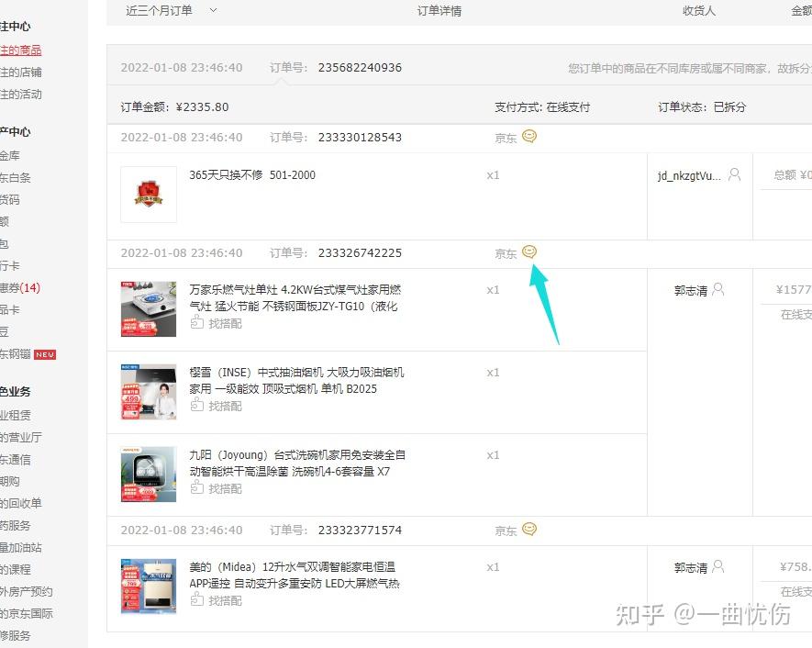This screenshot has width=812, height=648.
Task: Open sidebar link ending 东通信
Action: point(16,459)
